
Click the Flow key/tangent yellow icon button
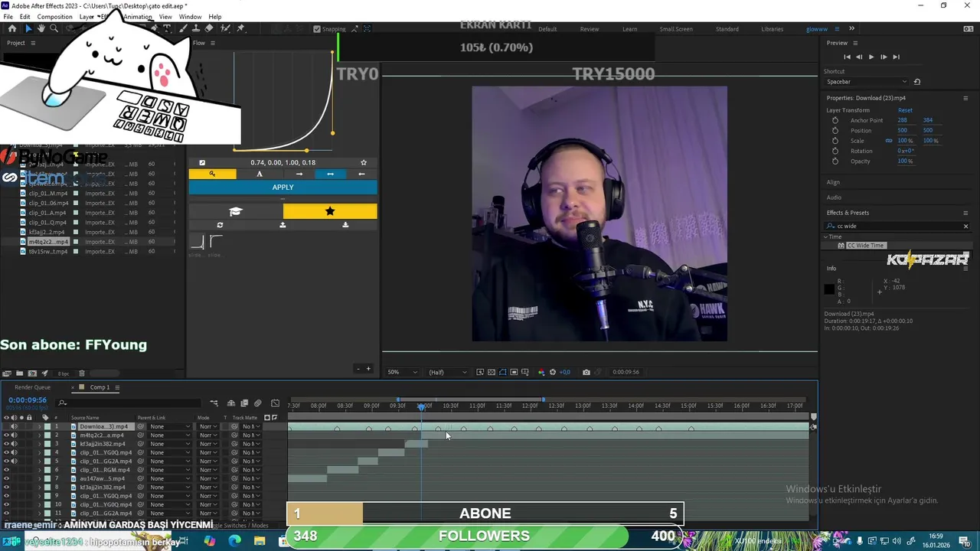coord(212,174)
